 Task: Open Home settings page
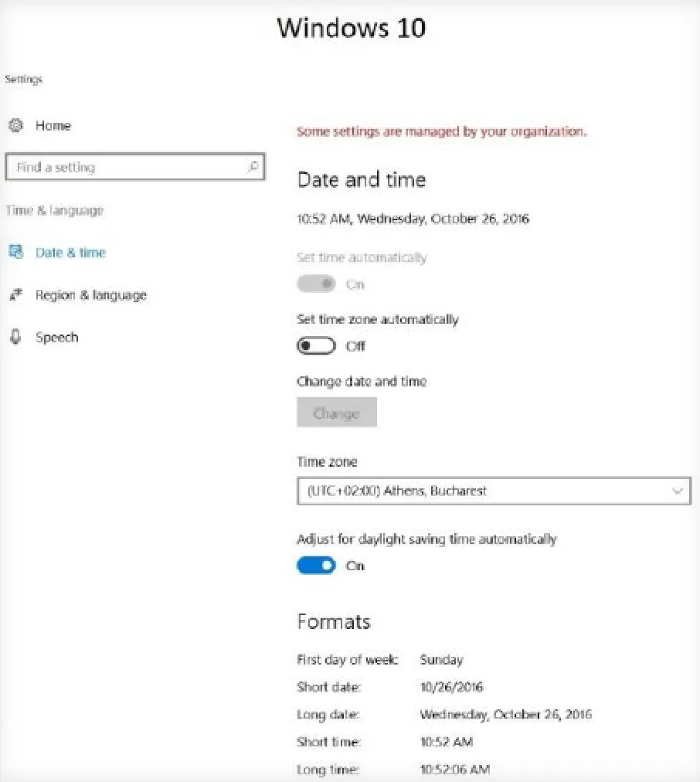click(53, 125)
